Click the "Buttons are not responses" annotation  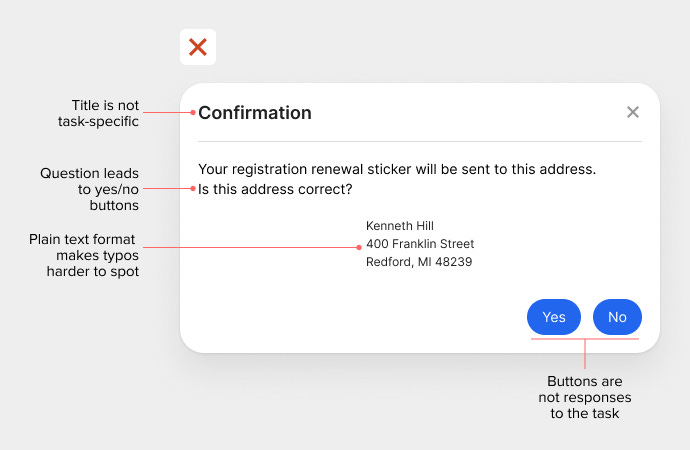pos(584,397)
